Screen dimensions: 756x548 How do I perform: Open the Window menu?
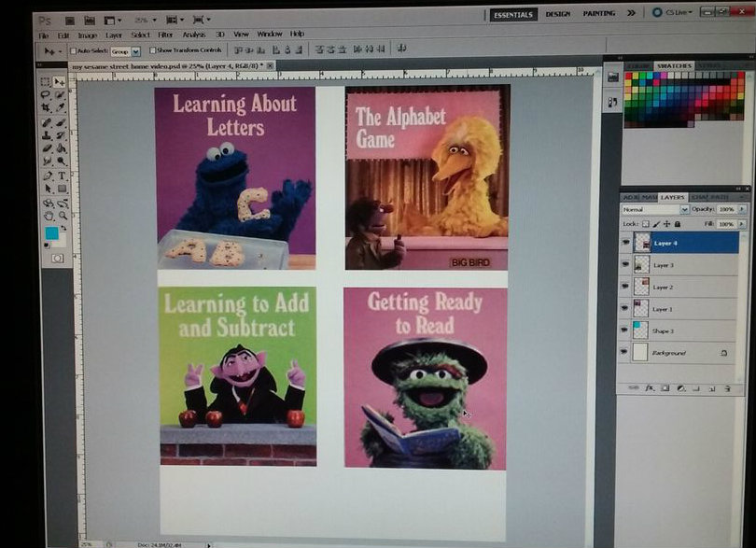(x=269, y=34)
